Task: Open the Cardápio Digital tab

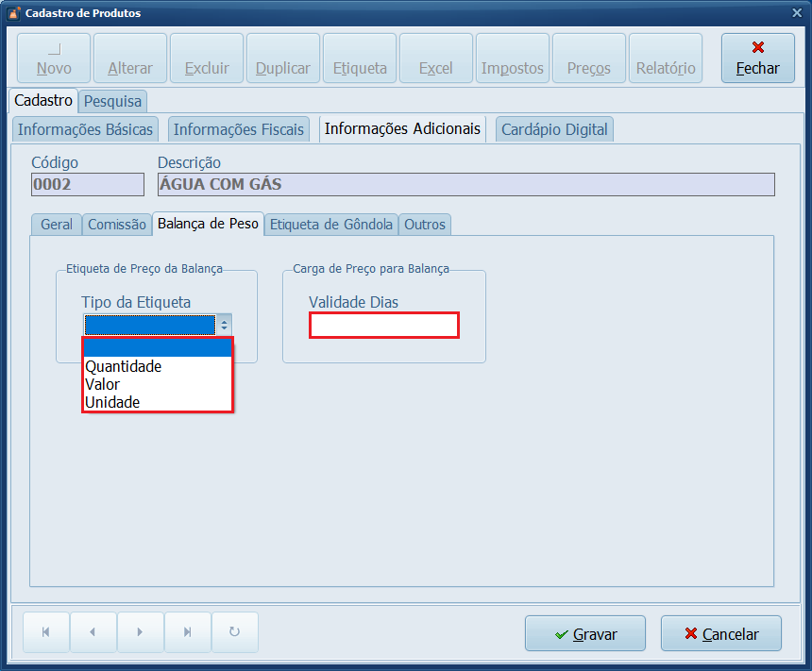Action: (x=554, y=129)
